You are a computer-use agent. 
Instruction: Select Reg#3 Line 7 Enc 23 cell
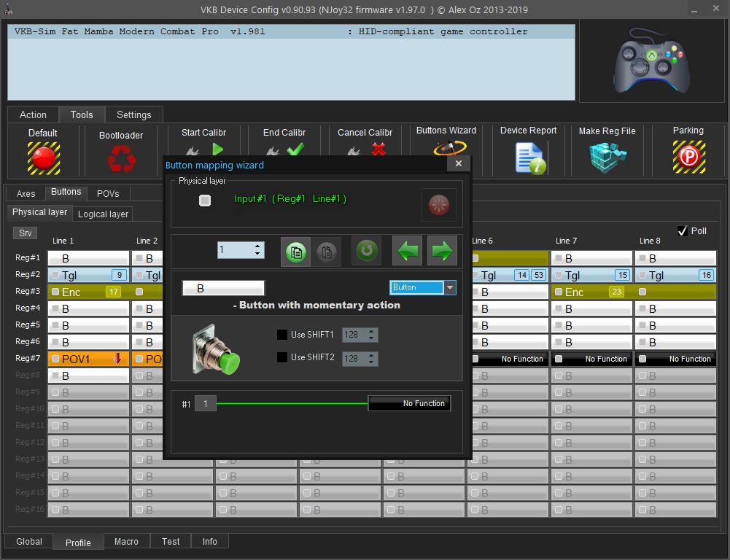click(591, 292)
